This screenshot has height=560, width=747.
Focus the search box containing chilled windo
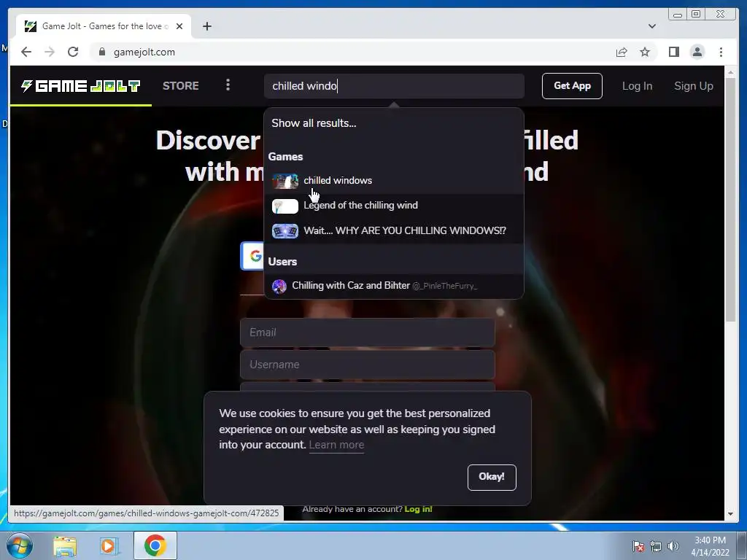coord(394,86)
